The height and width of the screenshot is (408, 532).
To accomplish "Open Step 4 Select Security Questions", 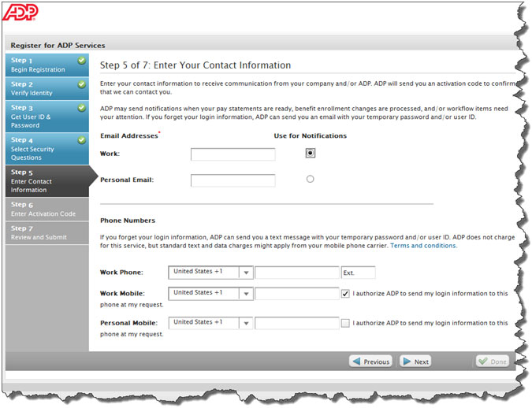I will [x=47, y=149].
